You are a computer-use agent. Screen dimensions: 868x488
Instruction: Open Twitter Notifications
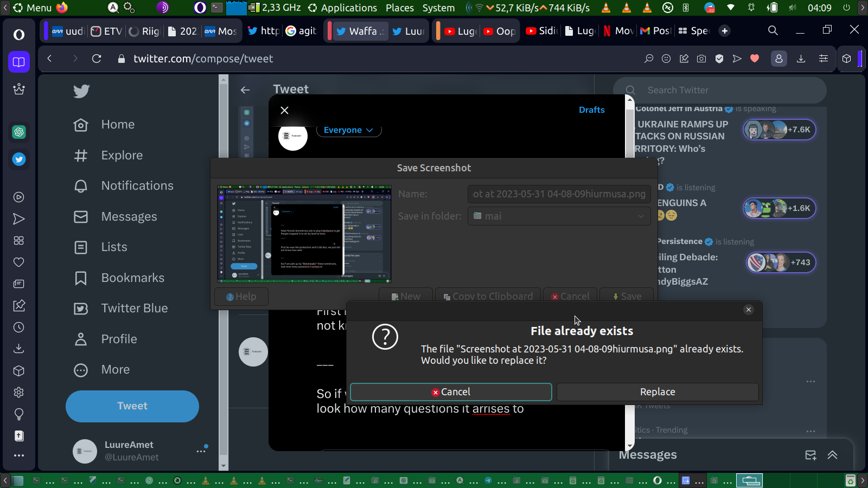pos(124,186)
